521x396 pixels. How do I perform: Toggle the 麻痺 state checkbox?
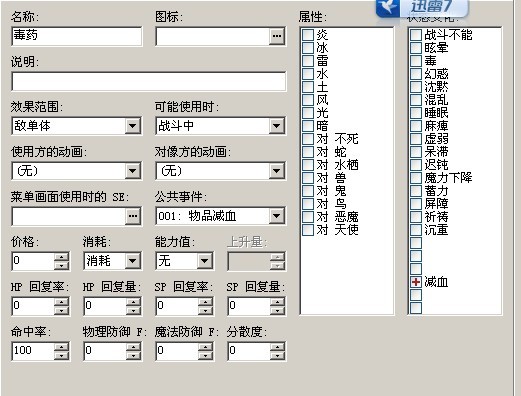(416, 126)
